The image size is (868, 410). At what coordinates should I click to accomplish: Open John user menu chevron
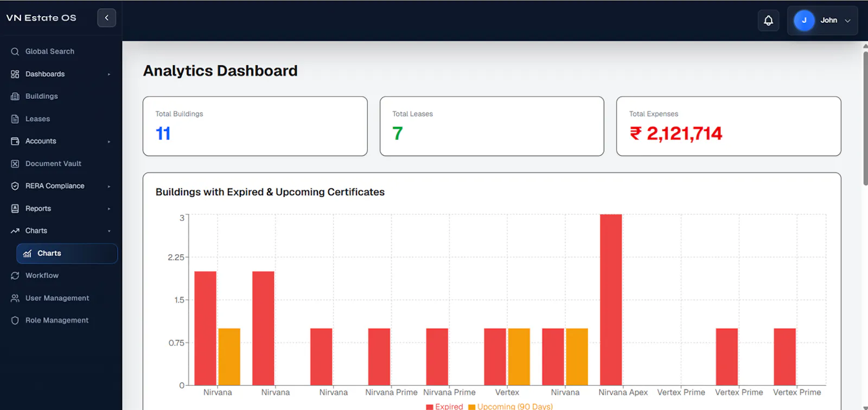[x=847, y=21]
